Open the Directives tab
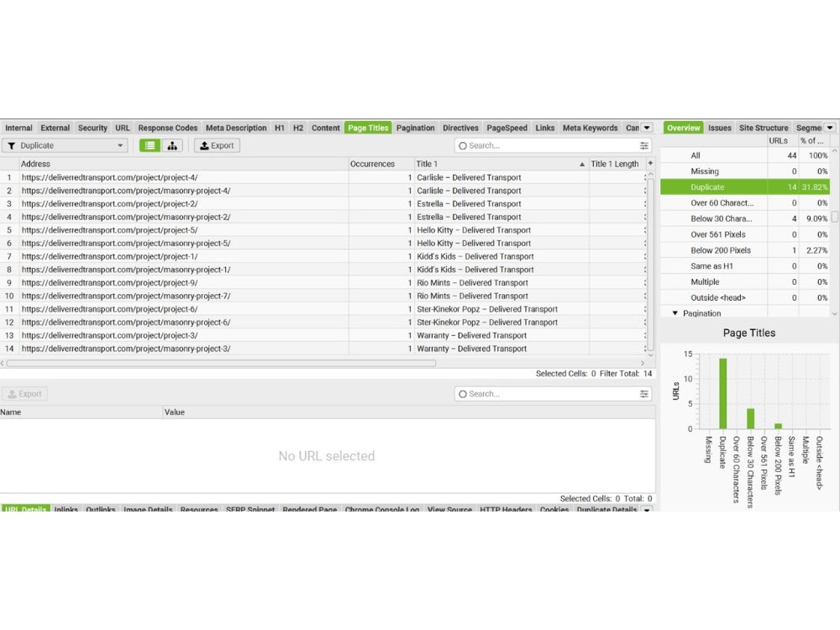Image resolution: width=840 pixels, height=630 pixels. pos(460,128)
